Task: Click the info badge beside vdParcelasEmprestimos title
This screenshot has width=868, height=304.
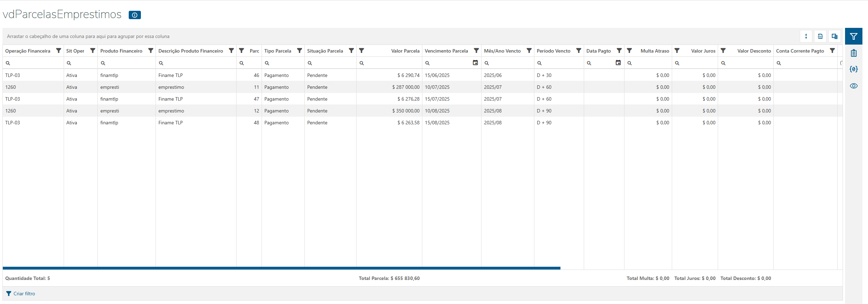Action: [x=135, y=15]
